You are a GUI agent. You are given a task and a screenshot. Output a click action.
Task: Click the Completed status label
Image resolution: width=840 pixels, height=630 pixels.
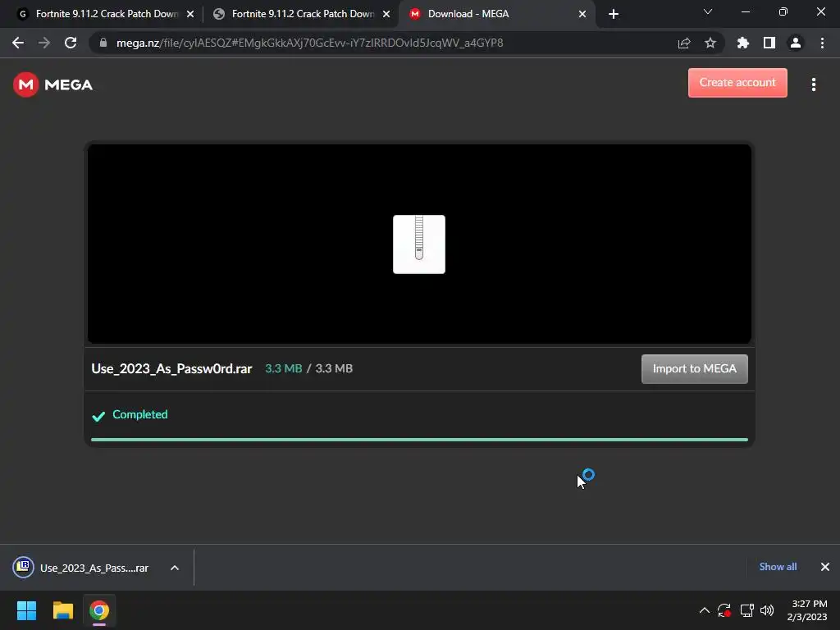click(139, 414)
